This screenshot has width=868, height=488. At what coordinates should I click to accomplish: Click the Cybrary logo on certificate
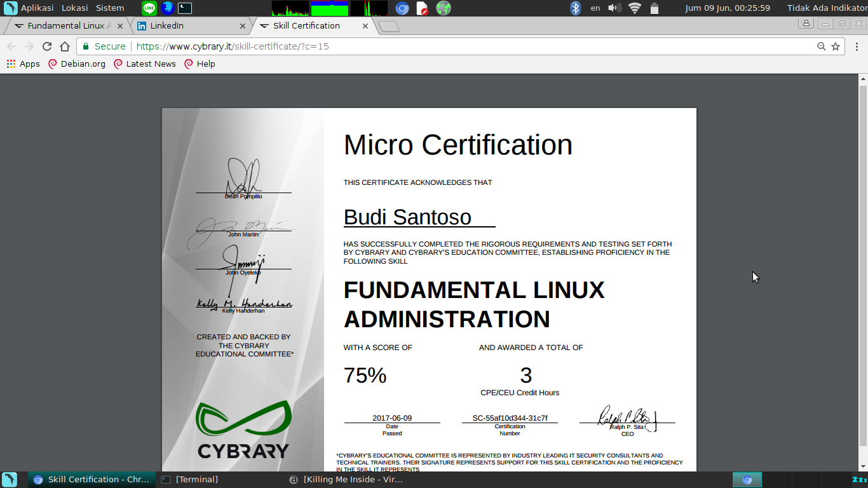pos(243,430)
